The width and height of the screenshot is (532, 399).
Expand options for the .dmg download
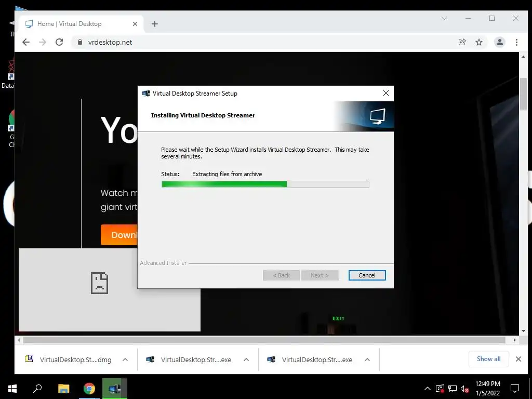[125, 360]
